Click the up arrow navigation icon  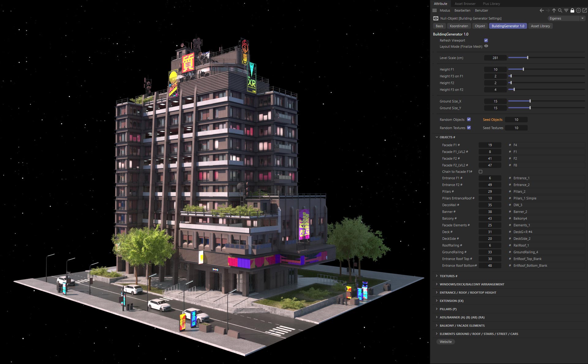554,10
